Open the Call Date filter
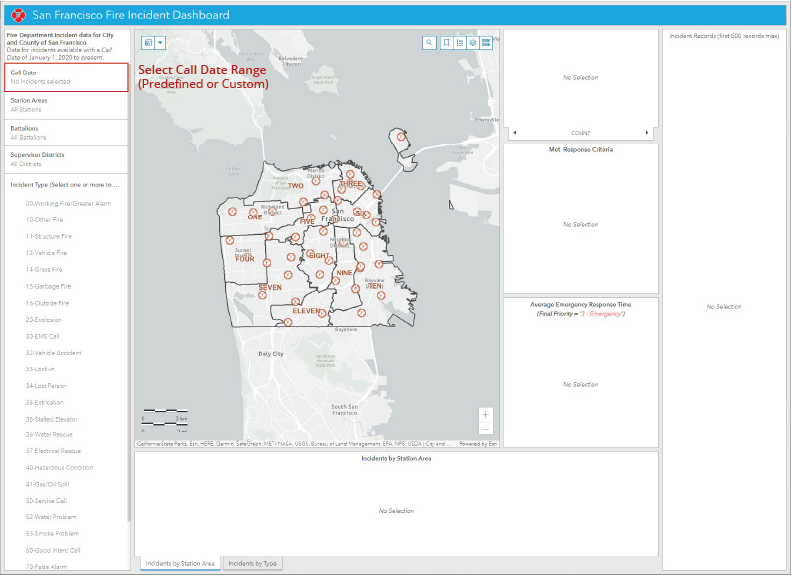The width and height of the screenshot is (792, 576). [x=66, y=77]
